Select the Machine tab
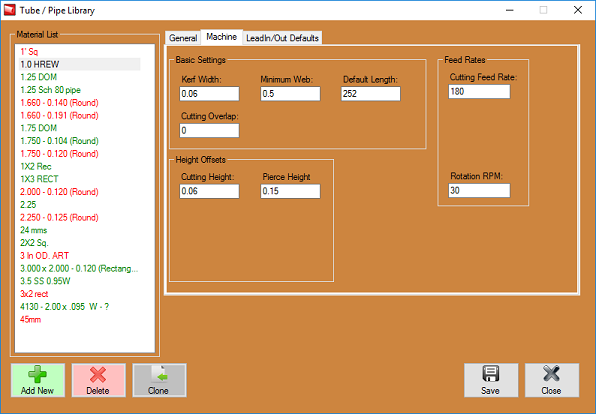The image size is (596, 414). click(222, 37)
